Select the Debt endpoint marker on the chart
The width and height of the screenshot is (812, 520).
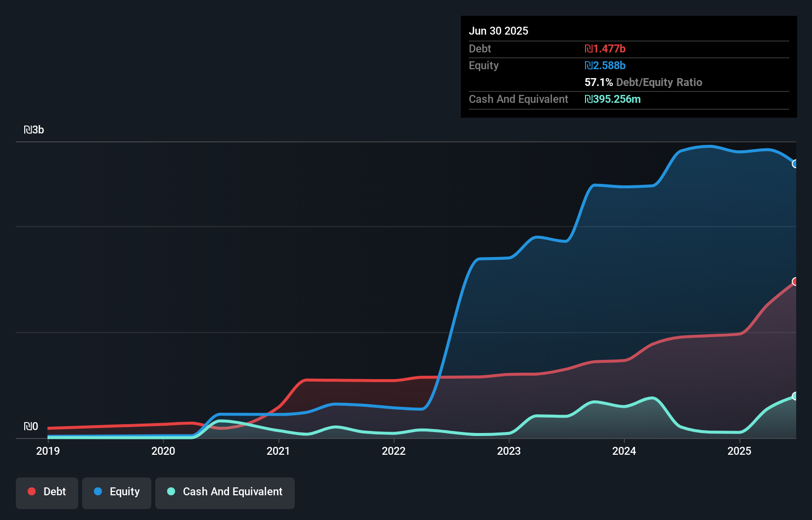(795, 282)
